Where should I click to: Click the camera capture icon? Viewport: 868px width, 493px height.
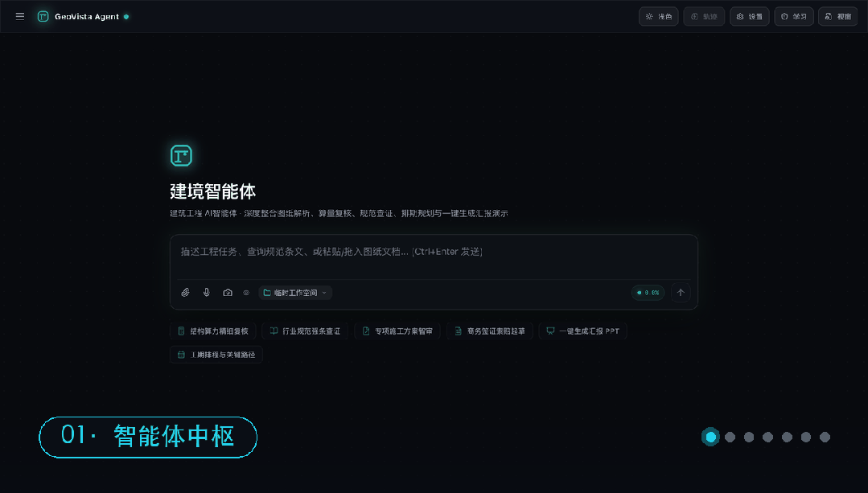point(228,293)
